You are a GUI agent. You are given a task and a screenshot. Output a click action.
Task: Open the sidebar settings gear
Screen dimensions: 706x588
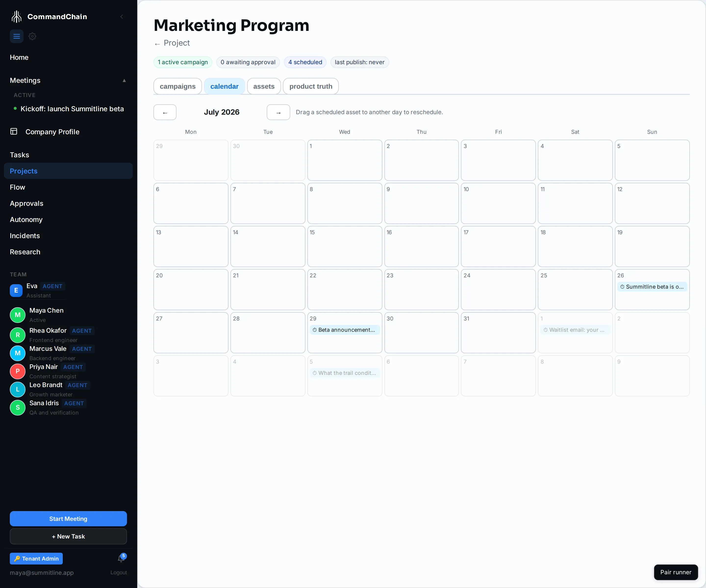pyautogui.click(x=32, y=36)
